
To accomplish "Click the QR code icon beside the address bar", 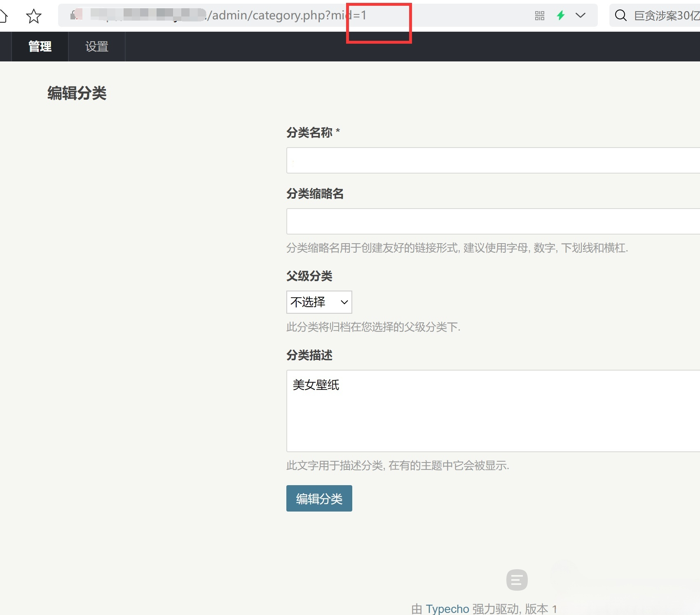I will [539, 15].
